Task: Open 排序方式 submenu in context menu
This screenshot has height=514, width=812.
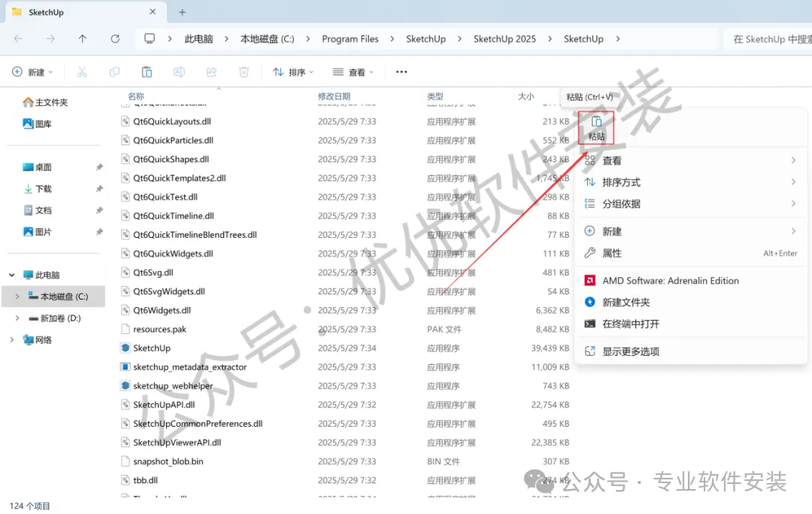Action: click(x=690, y=182)
